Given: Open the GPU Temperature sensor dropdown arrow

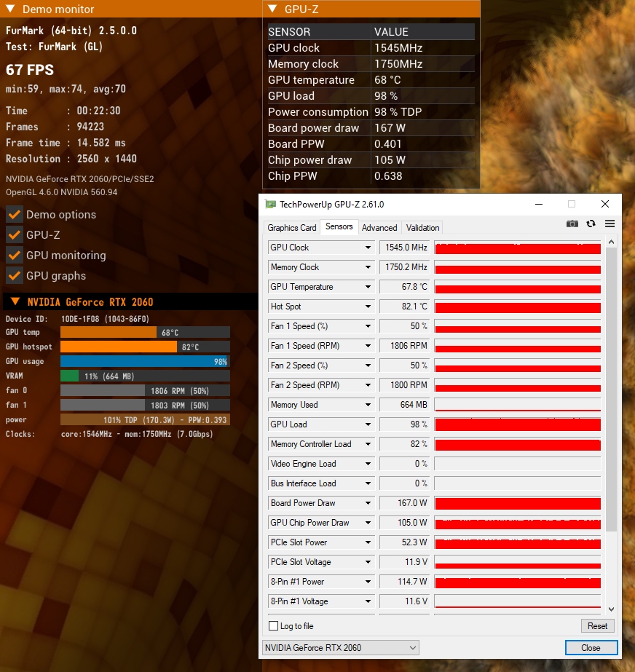Looking at the screenshot, I should click(368, 287).
